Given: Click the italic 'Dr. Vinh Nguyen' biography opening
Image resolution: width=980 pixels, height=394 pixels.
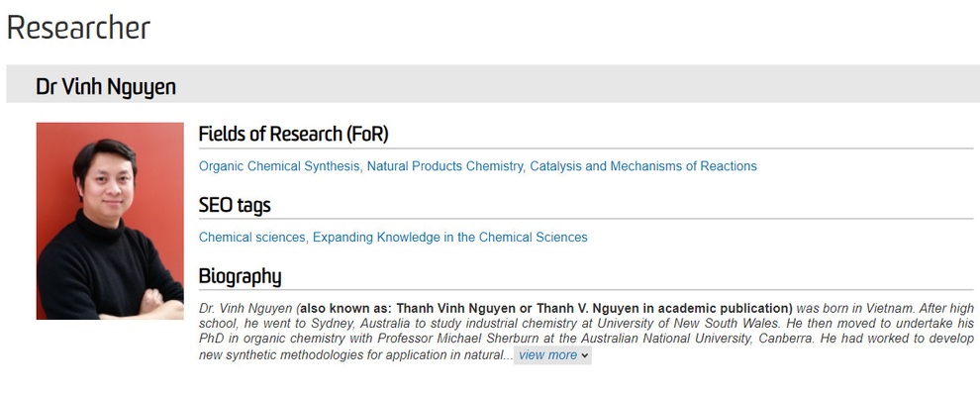Looking at the screenshot, I should (x=245, y=308).
